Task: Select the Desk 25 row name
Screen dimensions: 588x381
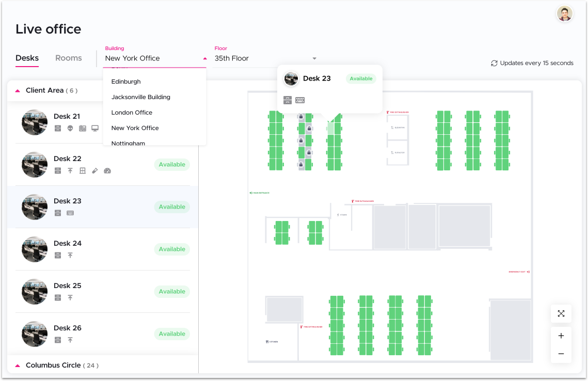Action: (68, 286)
